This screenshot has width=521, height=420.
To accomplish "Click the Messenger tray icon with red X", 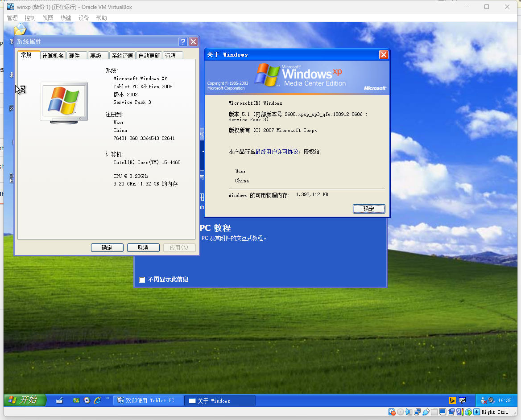I will pos(484,401).
